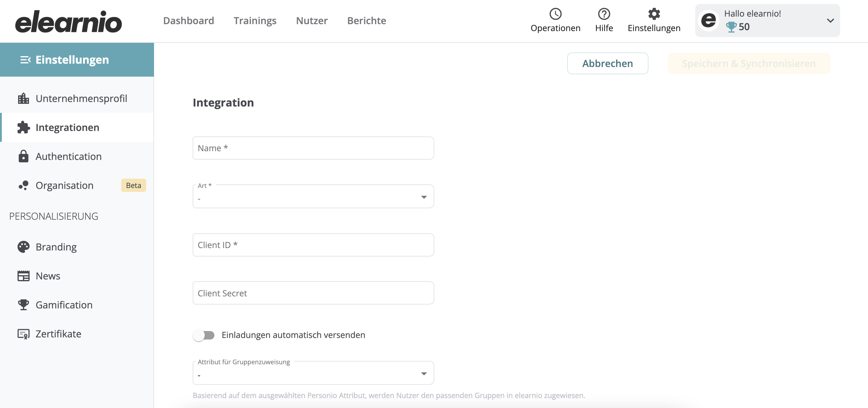Click the Integration heading
Image resolution: width=868 pixels, height=408 pixels.
pos(223,102)
